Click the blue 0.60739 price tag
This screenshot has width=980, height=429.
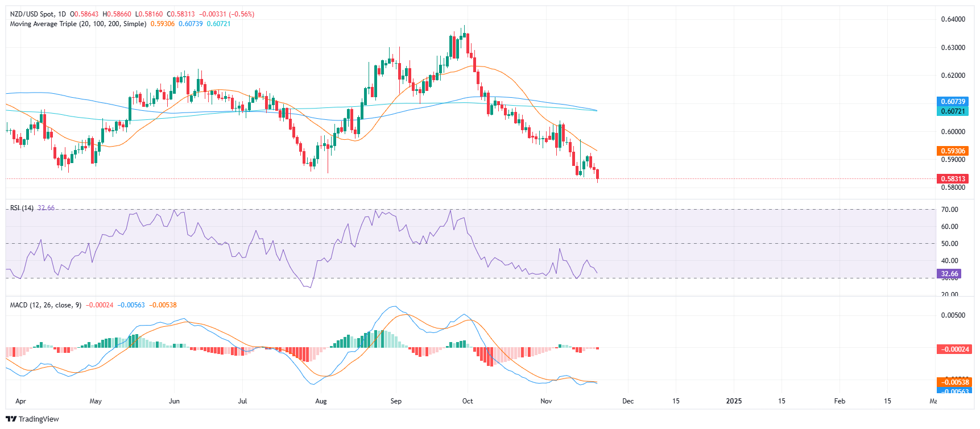953,102
